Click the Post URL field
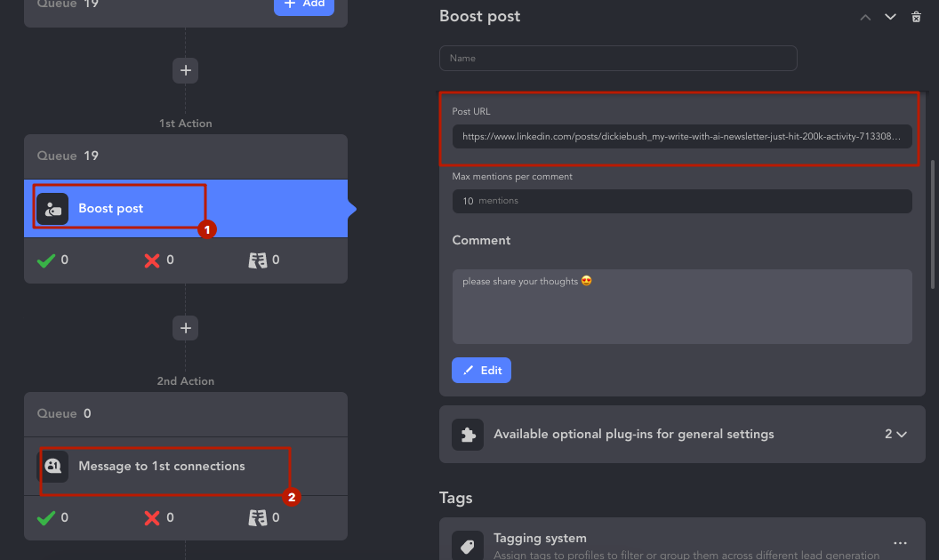Image resolution: width=939 pixels, height=560 pixels. 682,137
